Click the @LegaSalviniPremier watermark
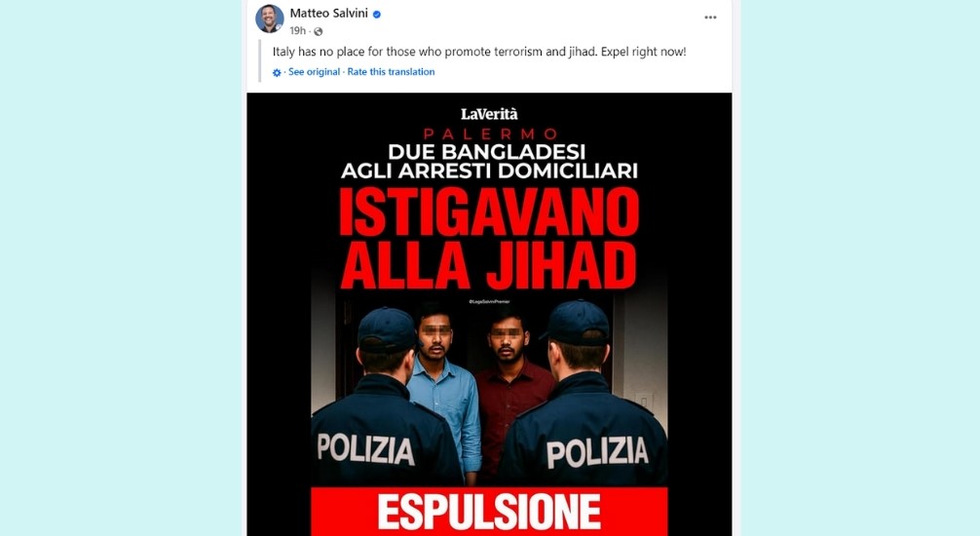Viewport: 980px width, 536px height. click(489, 301)
